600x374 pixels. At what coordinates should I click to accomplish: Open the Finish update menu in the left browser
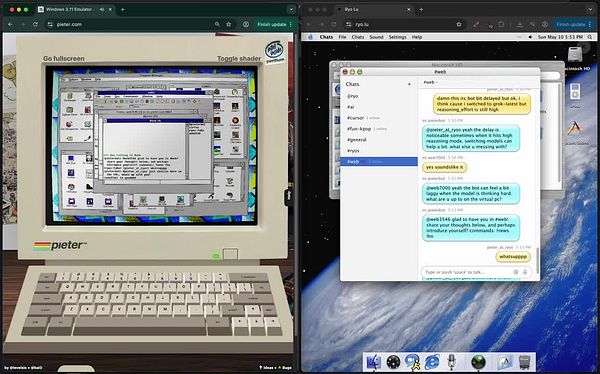click(275, 24)
